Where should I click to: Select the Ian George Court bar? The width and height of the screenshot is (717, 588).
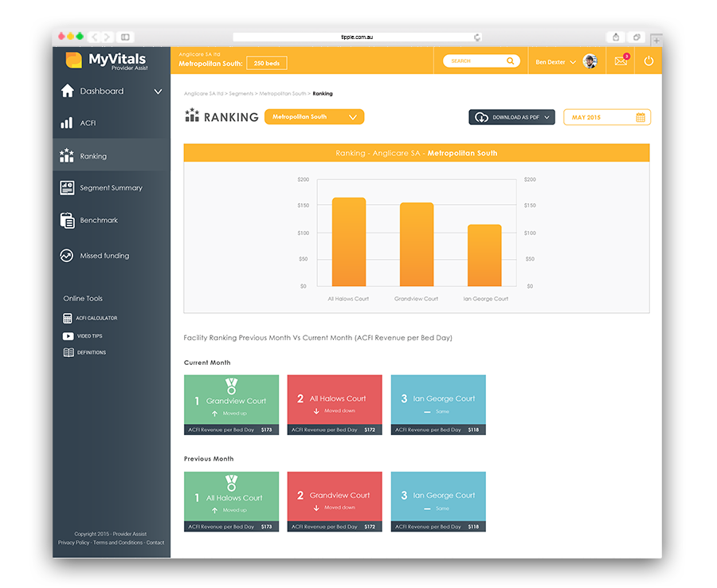484,255
